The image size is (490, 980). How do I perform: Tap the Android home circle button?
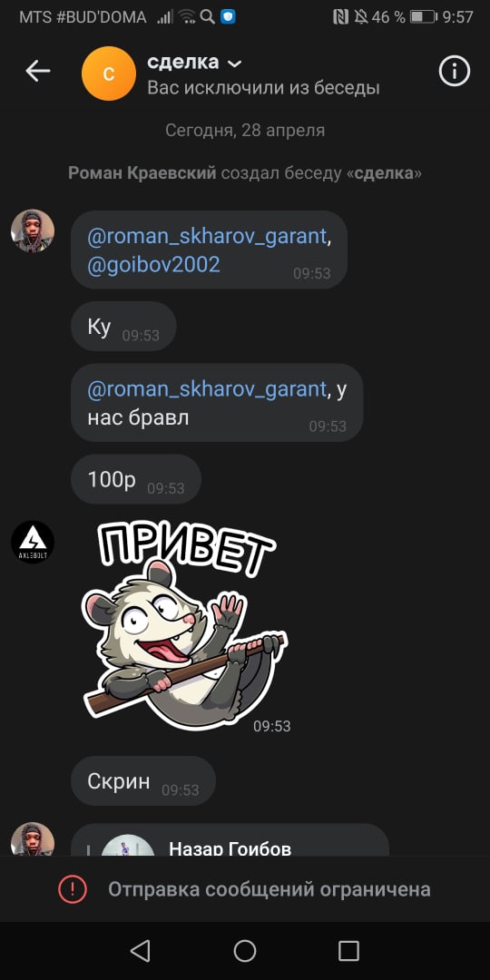(x=245, y=951)
